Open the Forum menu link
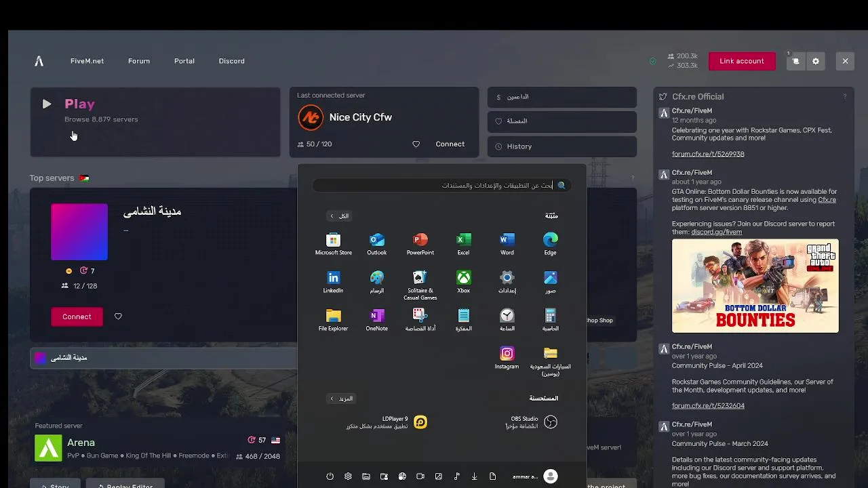 [x=139, y=61]
